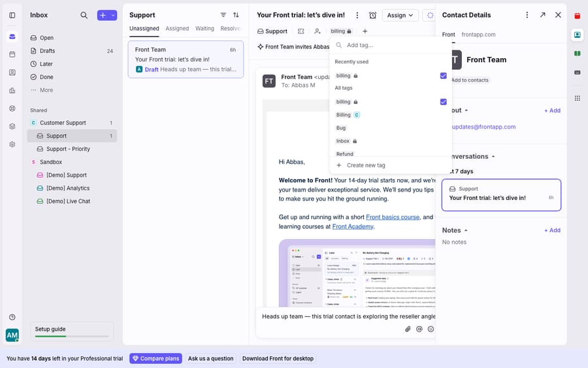The image size is (588, 368).
Task: Search the inbox with magnifier icon
Action: [84, 15]
